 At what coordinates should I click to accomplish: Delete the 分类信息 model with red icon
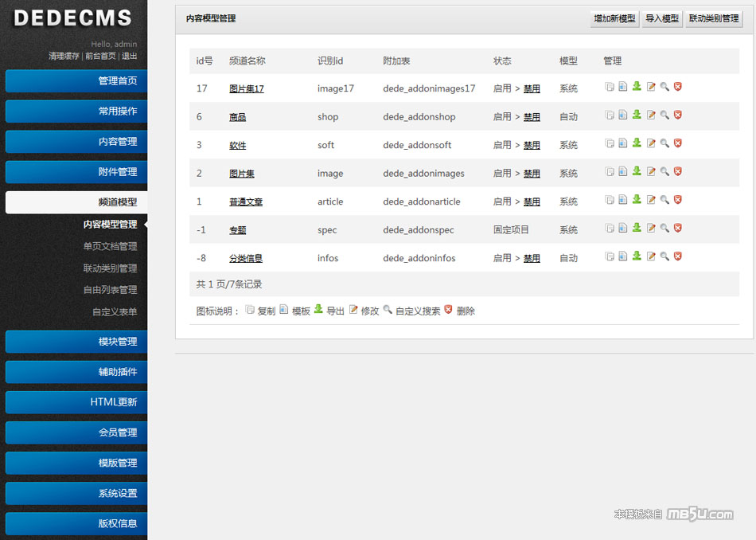point(678,256)
